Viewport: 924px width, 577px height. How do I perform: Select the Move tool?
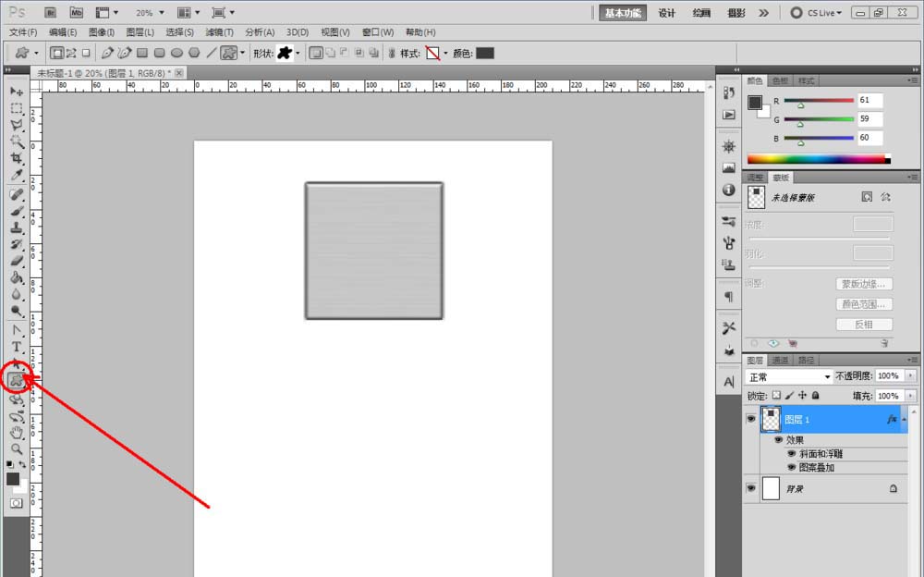point(17,92)
